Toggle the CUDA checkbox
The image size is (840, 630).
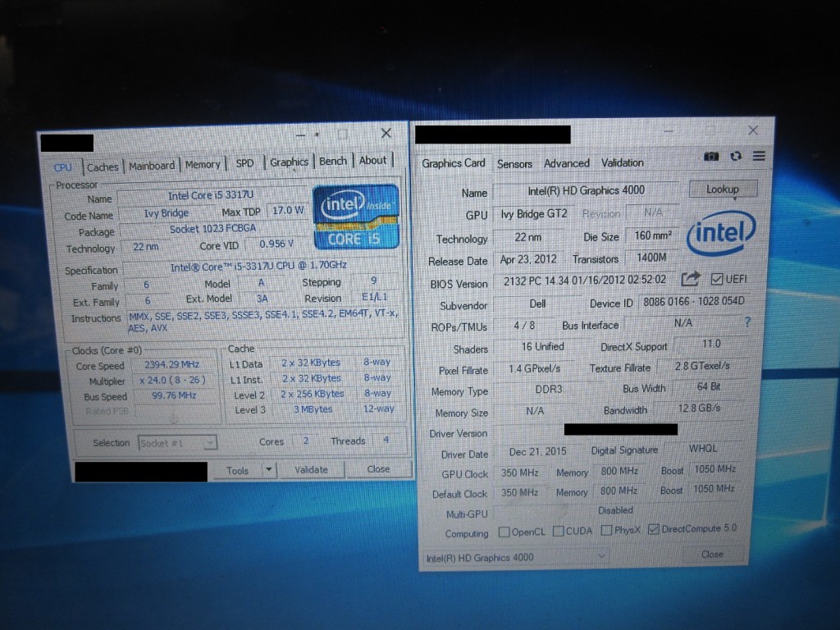point(558,531)
